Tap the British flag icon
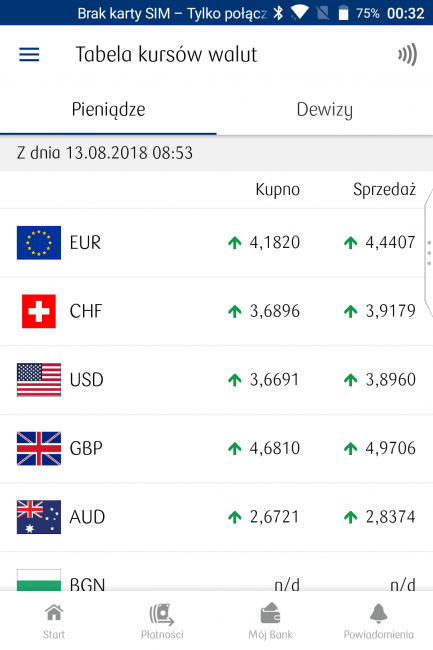 [x=39, y=449]
